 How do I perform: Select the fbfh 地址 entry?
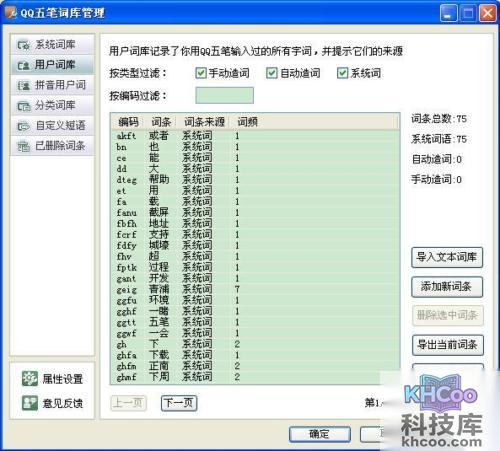pos(255,223)
